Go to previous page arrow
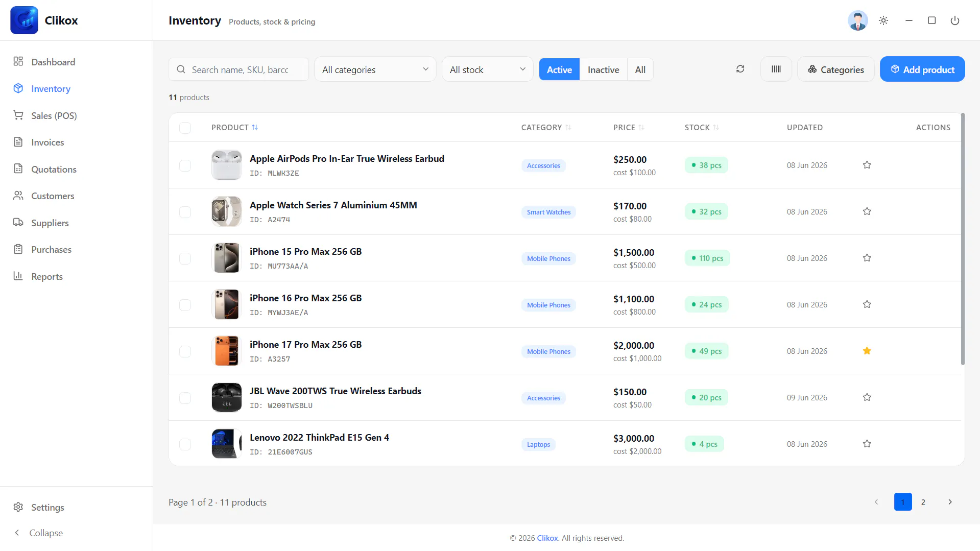Image resolution: width=980 pixels, height=551 pixels. 876,502
